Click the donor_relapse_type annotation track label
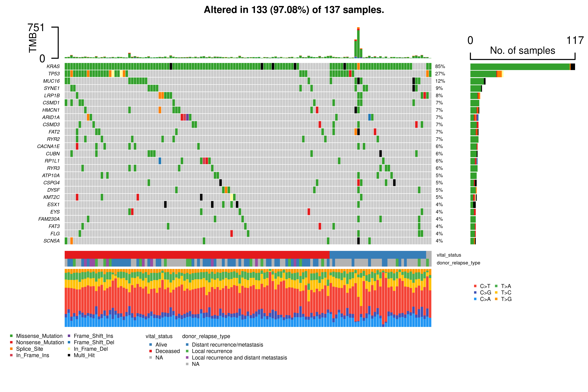This screenshot has height=392, width=588. [458, 263]
